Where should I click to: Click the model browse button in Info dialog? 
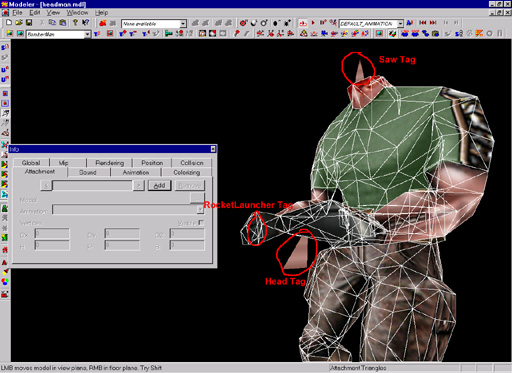point(197,198)
